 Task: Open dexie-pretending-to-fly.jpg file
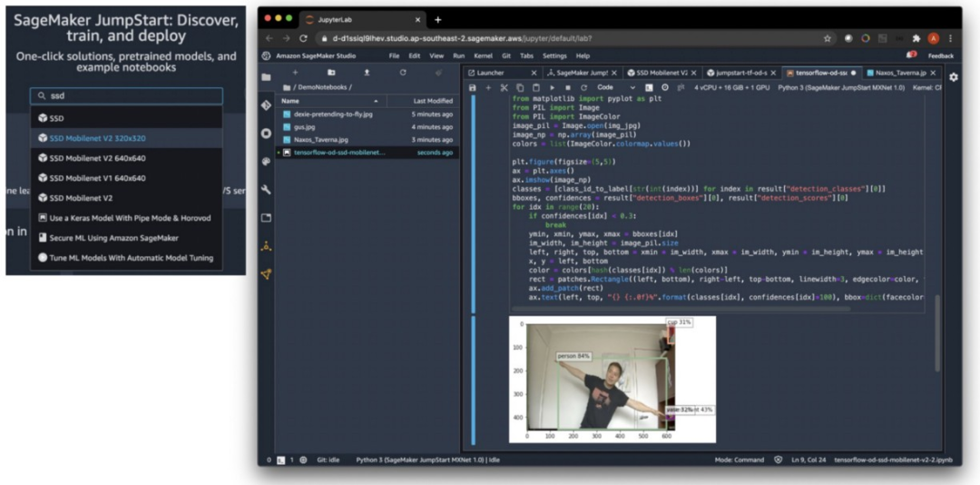click(367, 114)
